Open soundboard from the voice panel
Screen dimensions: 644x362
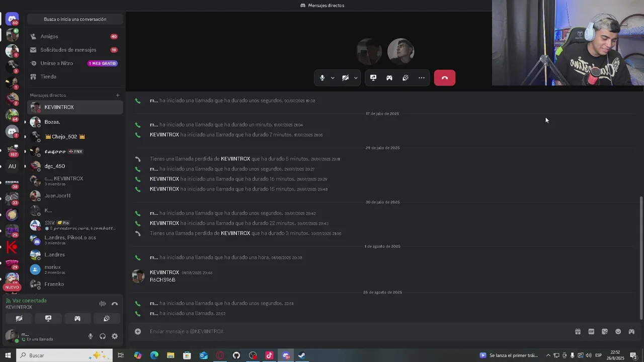point(107,318)
